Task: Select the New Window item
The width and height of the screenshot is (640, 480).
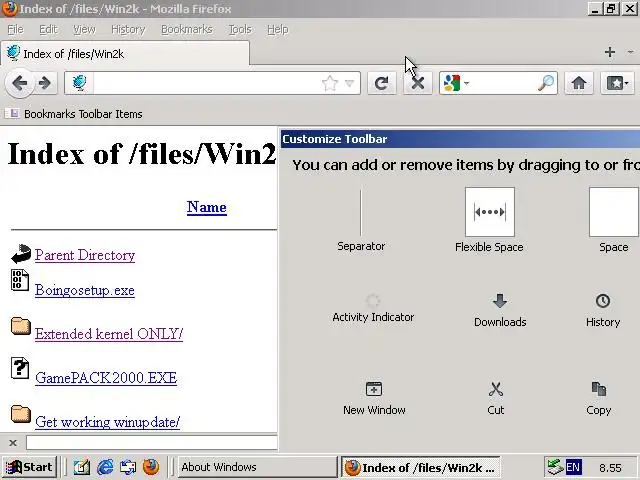Action: point(374,398)
